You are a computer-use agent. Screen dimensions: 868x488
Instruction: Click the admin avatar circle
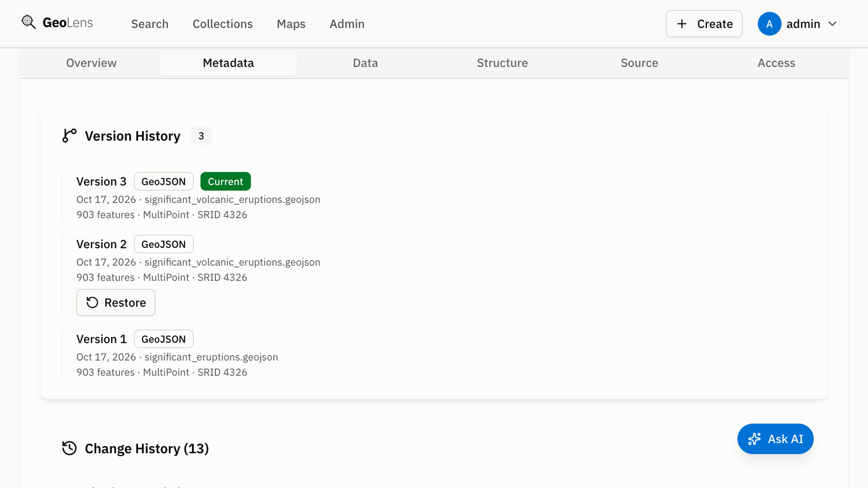(769, 24)
